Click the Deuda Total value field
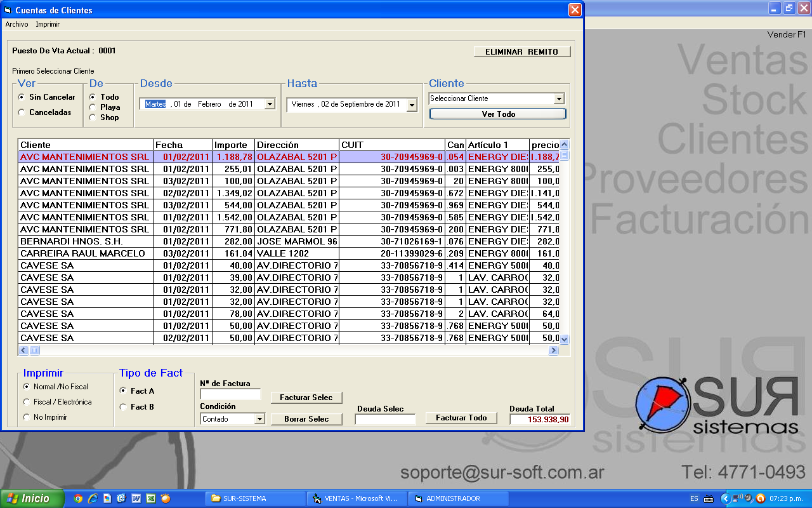This screenshot has height=508, width=812. [x=540, y=420]
